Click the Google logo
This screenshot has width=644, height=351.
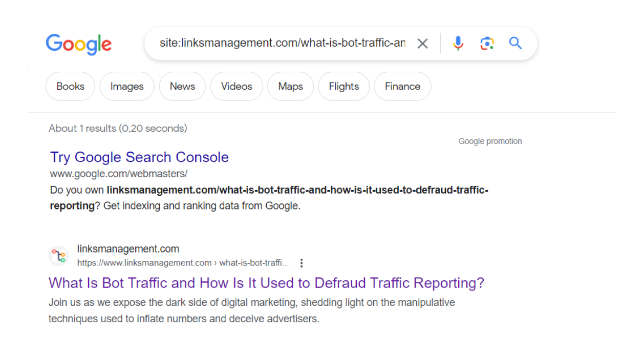pos(78,44)
